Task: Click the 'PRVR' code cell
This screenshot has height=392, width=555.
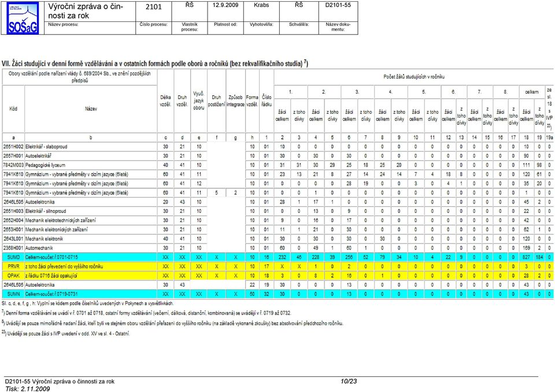Action: tap(13, 267)
